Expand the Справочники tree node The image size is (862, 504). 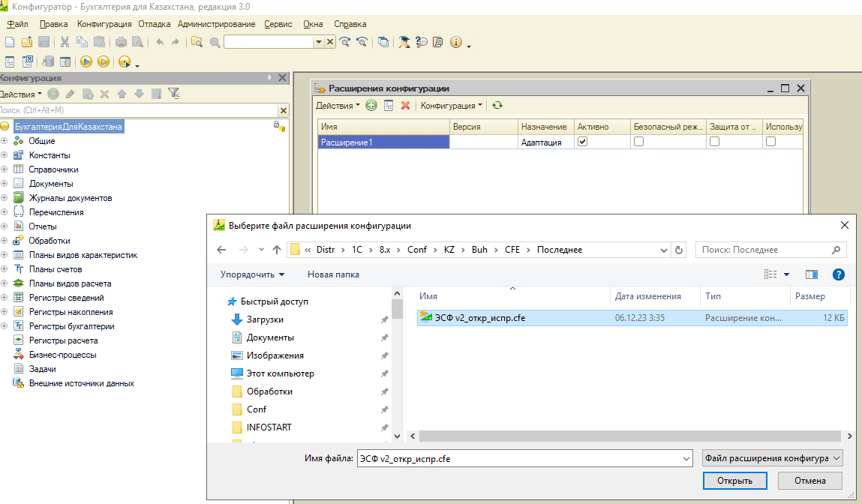coord(4,169)
